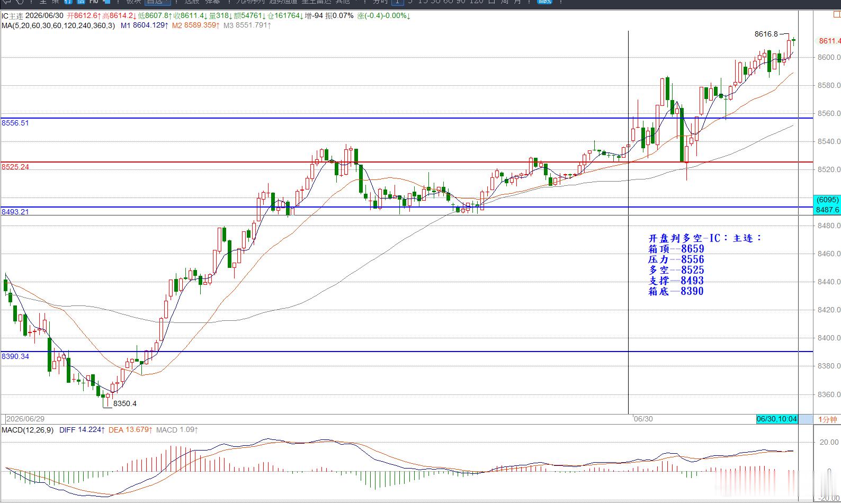Viewport: 841px width, 504px height.
Task: Click the turnover 额54761 in header
Action: [250, 16]
